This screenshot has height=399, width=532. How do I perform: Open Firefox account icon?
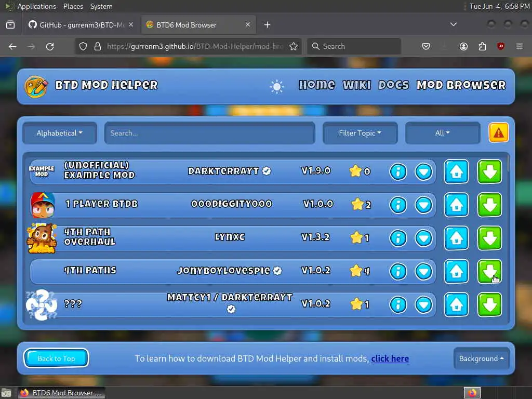(x=463, y=46)
